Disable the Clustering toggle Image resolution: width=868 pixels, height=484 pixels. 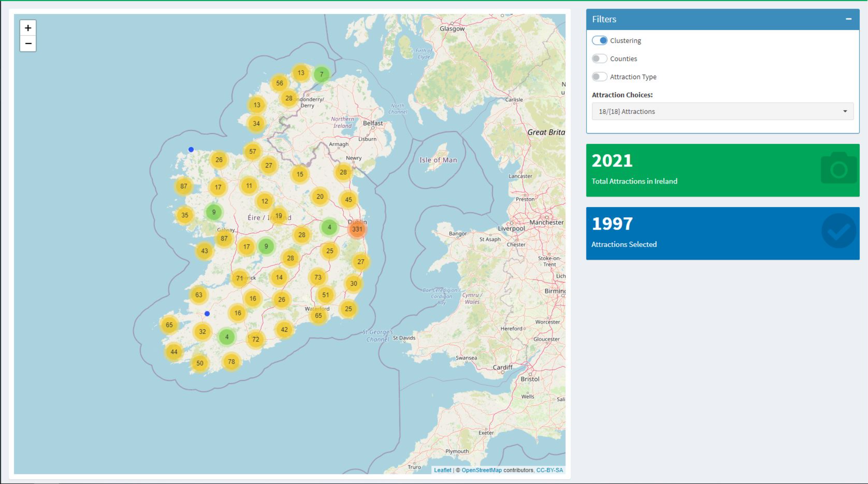coord(599,40)
